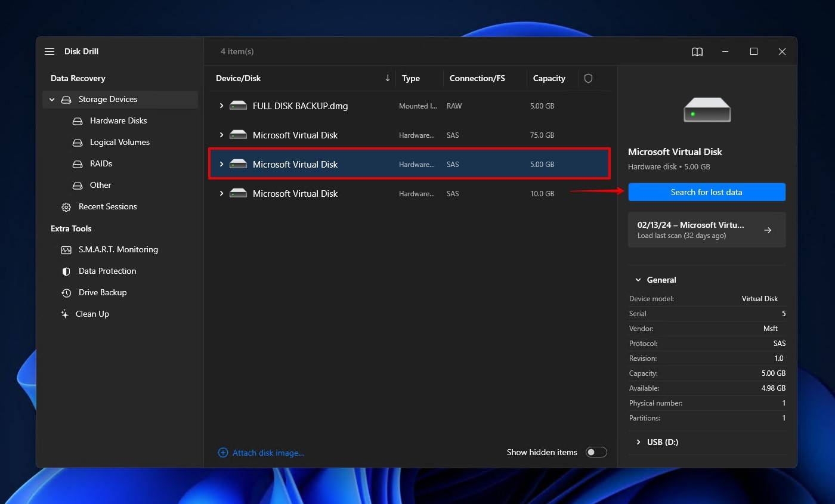Open the Data Protection tool
Viewport: 835px width, 504px height.
pos(107,271)
